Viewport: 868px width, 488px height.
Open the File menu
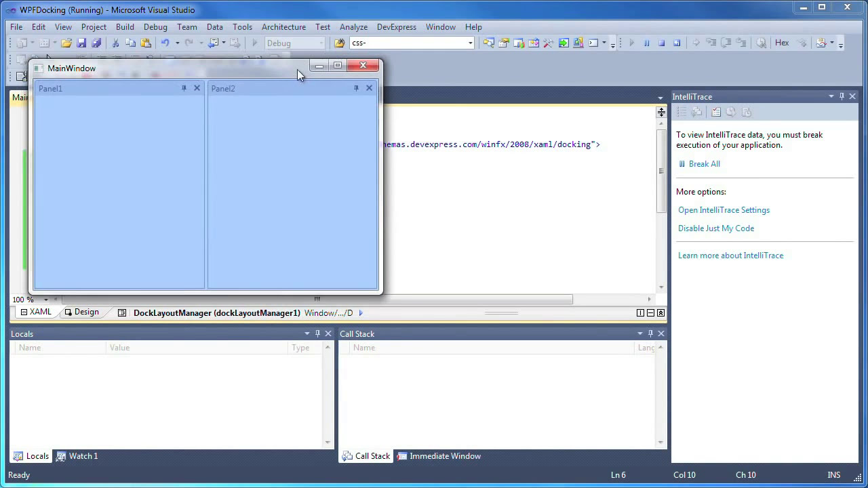(x=16, y=27)
